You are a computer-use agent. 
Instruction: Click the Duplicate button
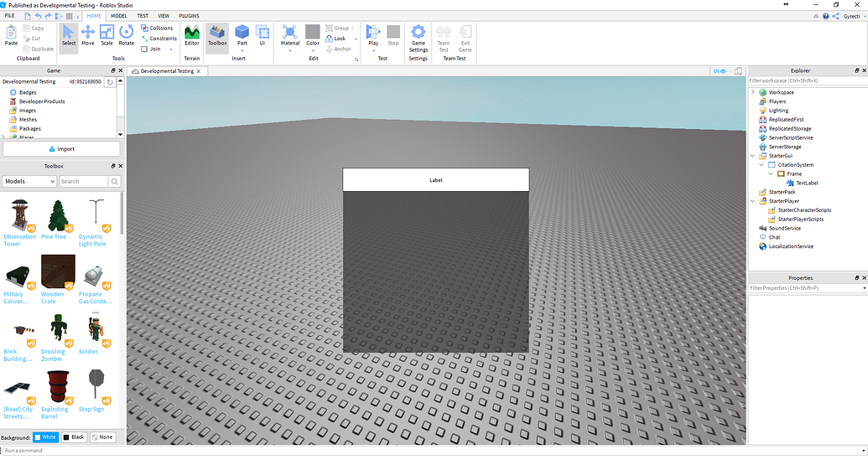point(39,49)
